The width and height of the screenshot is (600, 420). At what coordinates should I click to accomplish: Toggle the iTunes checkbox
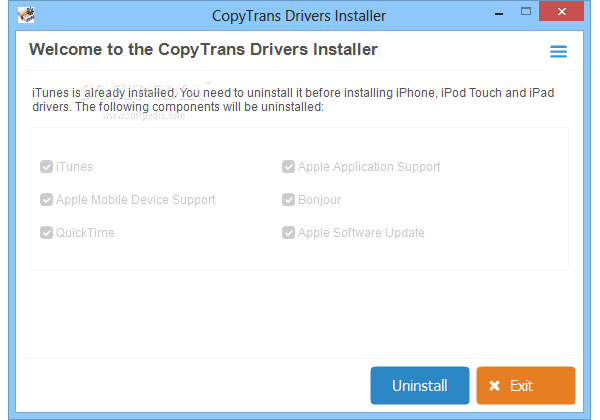[46, 167]
